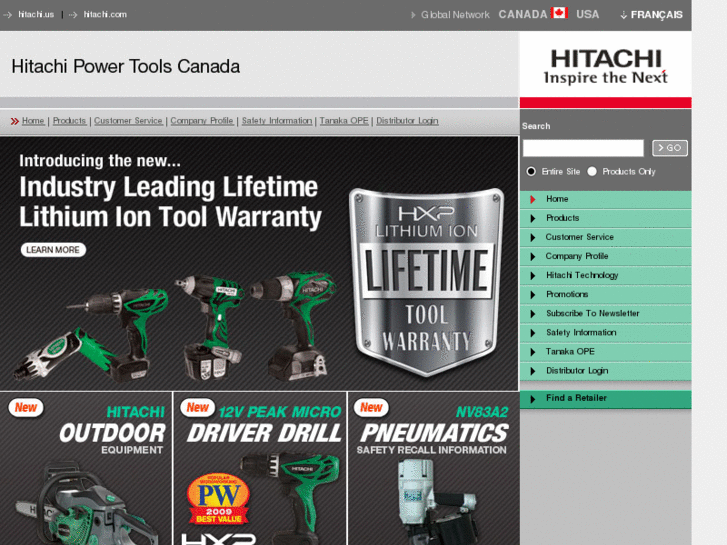Open Promotions in the sidebar
This screenshot has width=727, height=545.
(606, 295)
